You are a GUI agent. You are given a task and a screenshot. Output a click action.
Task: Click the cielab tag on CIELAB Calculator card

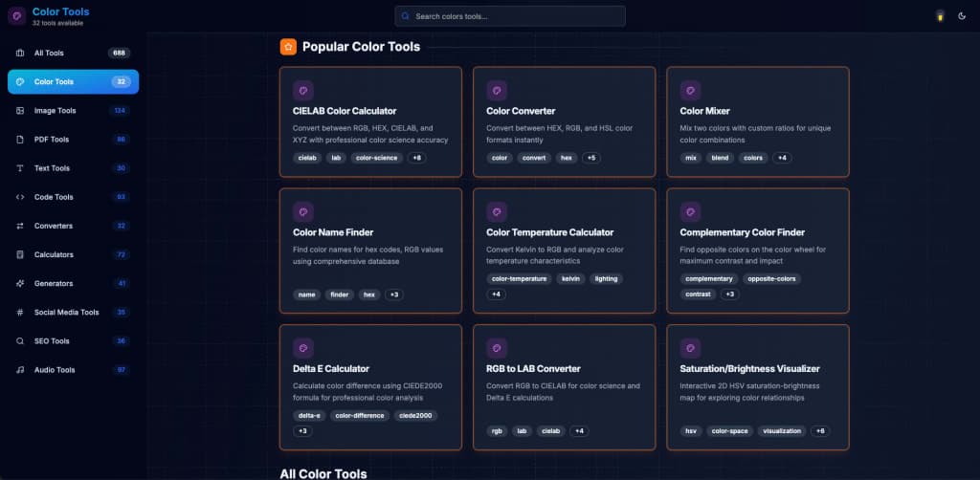point(307,158)
